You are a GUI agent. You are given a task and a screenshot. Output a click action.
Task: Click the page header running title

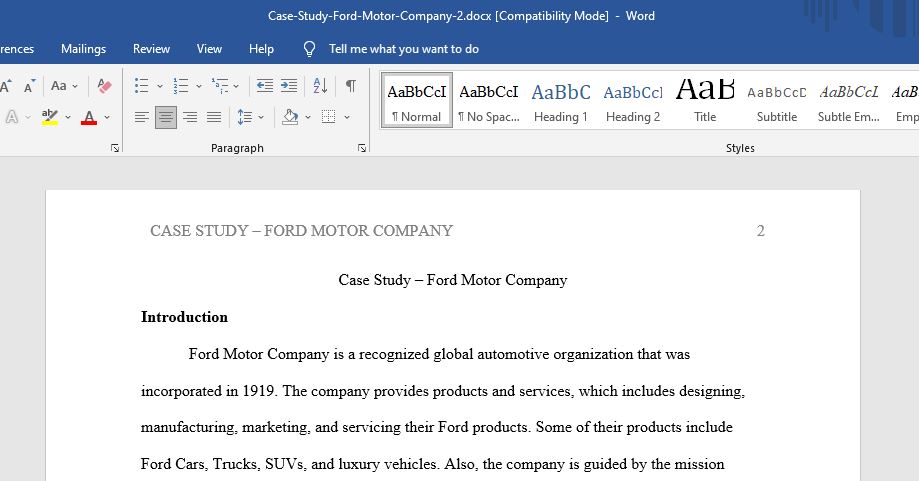point(301,231)
